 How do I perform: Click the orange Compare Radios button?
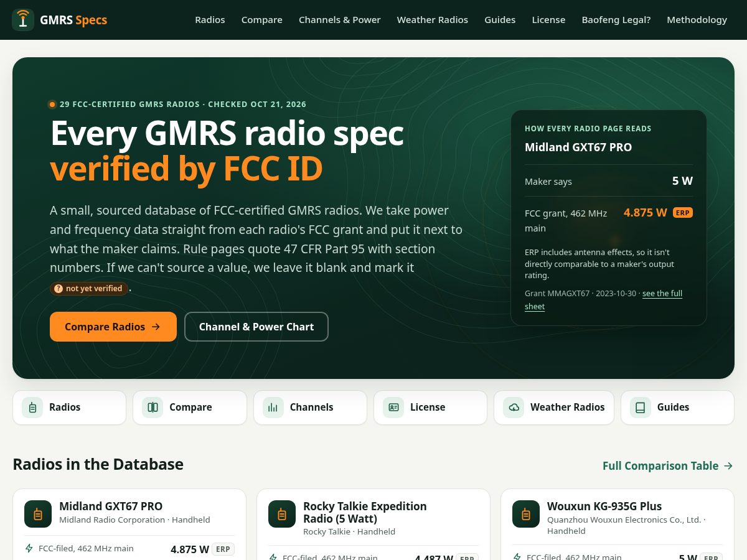[x=113, y=327]
